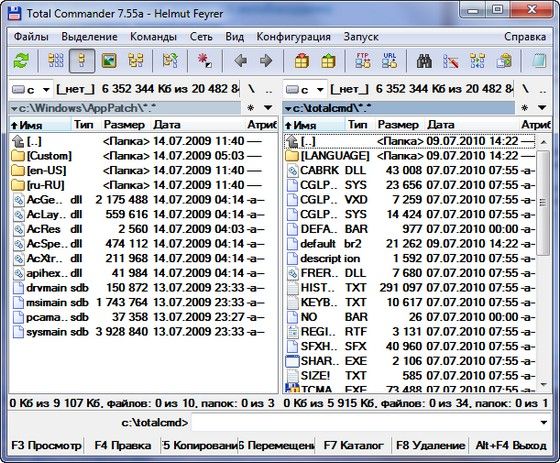560x463 pixels.
Task: Click the binoculars Search files icon
Action: tap(424, 61)
